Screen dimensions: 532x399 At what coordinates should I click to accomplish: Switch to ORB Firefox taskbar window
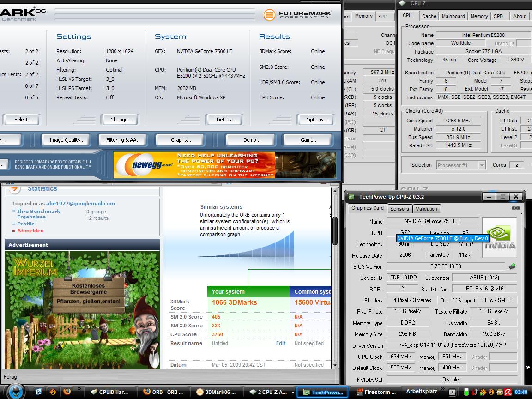click(x=163, y=392)
